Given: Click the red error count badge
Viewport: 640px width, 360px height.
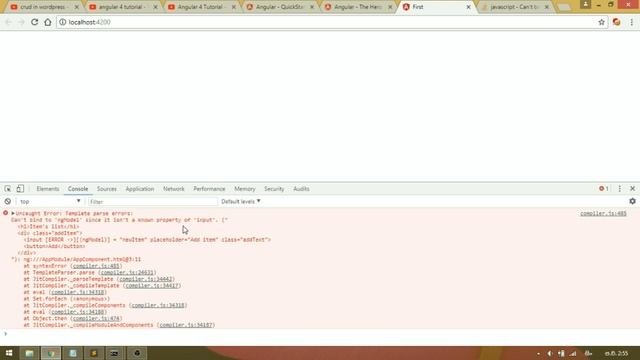Looking at the screenshot, I should [604, 189].
